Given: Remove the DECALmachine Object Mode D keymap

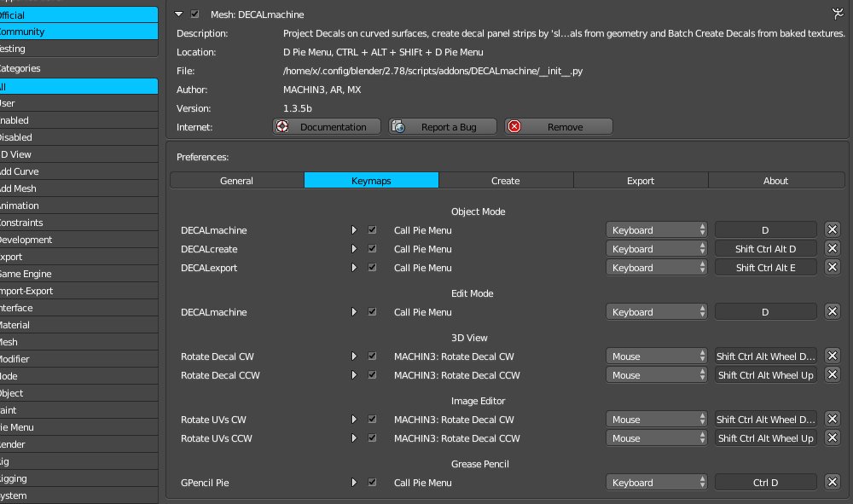Looking at the screenshot, I should (833, 230).
